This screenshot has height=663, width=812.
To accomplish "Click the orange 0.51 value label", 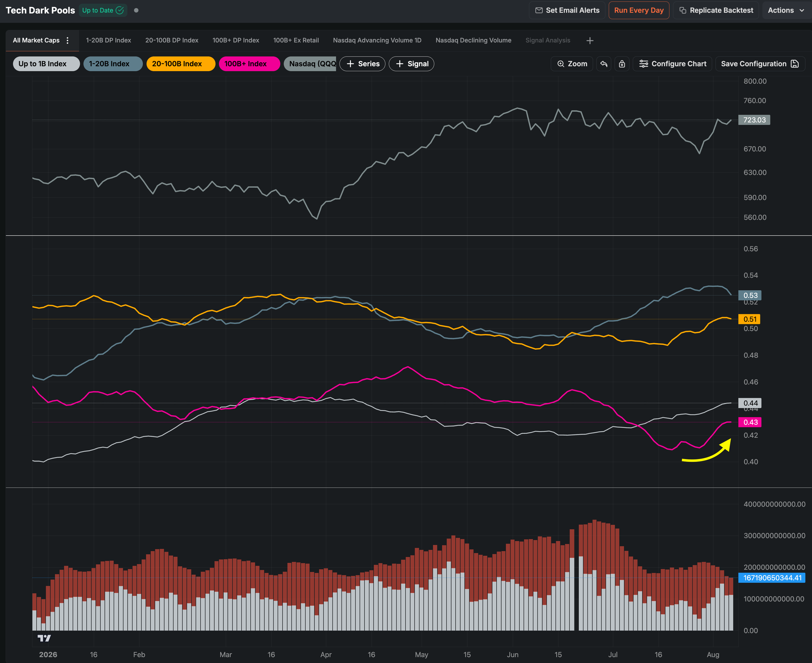I will [749, 319].
